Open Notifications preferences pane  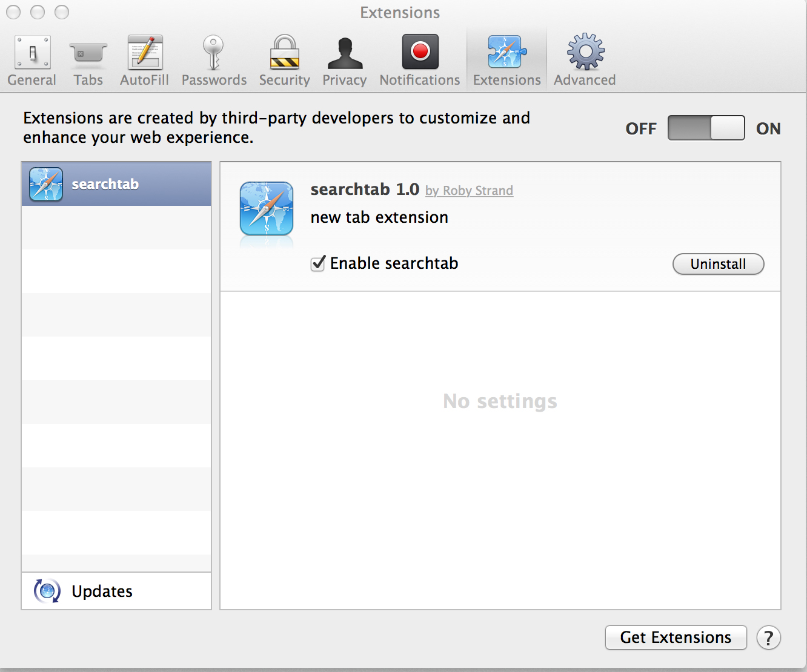click(x=420, y=61)
